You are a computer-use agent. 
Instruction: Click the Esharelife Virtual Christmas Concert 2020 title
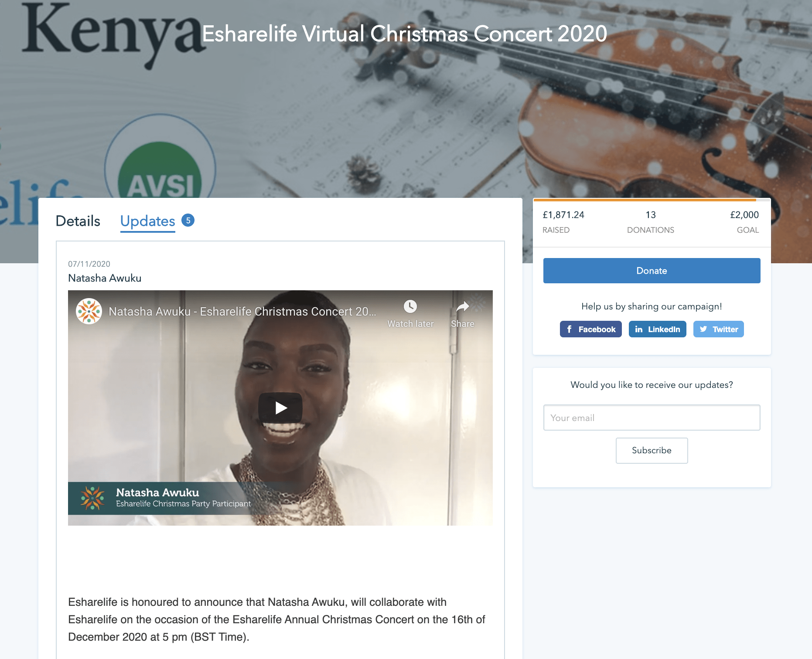(x=404, y=34)
